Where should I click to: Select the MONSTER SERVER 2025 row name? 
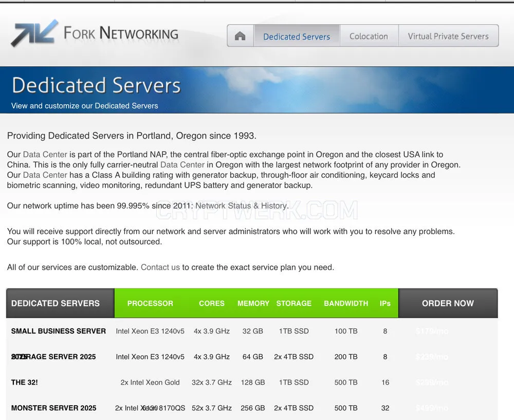(x=54, y=408)
